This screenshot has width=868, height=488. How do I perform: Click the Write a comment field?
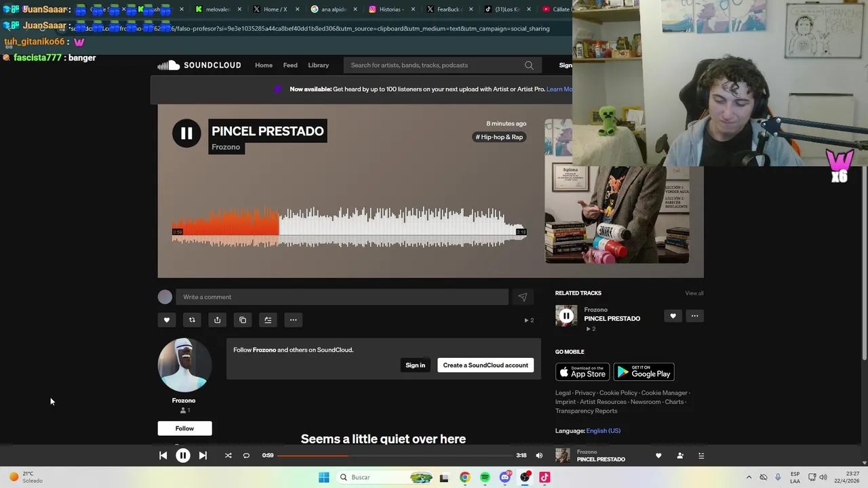pos(342,297)
